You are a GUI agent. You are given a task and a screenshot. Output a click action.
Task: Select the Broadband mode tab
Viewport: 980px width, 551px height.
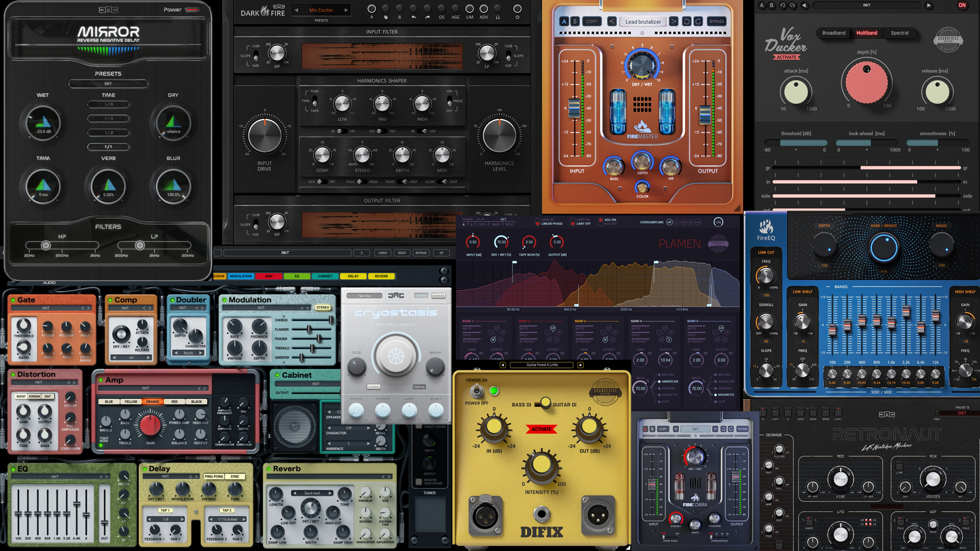pyautogui.click(x=834, y=33)
